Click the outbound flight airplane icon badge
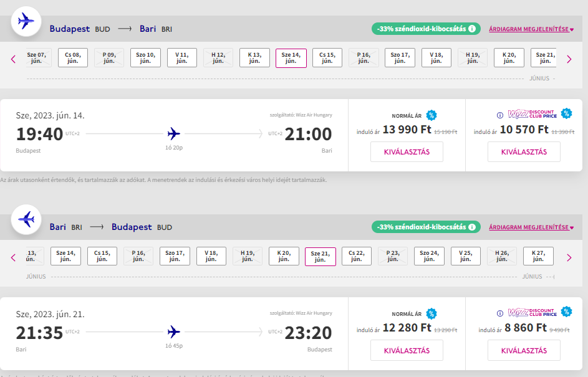Screen dimensions: 588x377 (26, 22)
